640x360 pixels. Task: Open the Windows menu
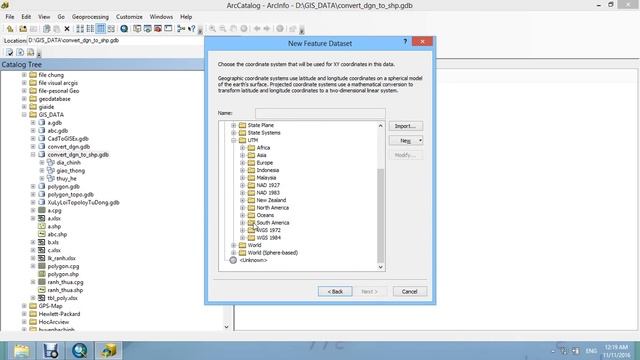(161, 17)
